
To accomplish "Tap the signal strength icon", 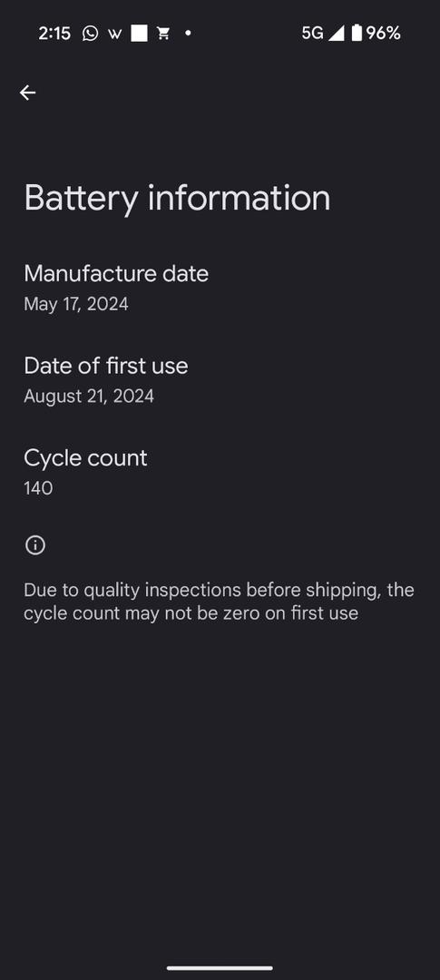I will (x=337, y=34).
